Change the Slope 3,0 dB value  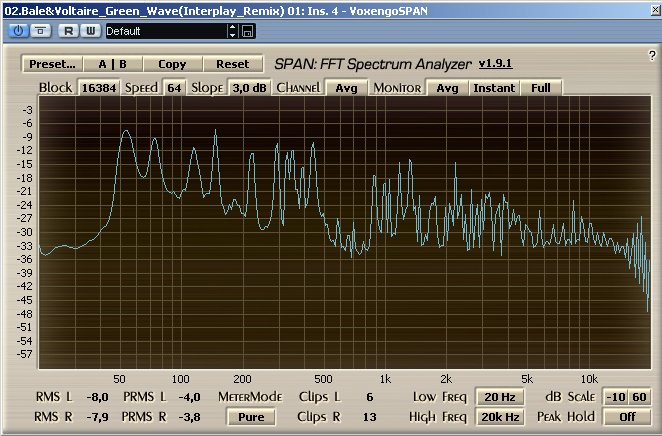tap(250, 88)
